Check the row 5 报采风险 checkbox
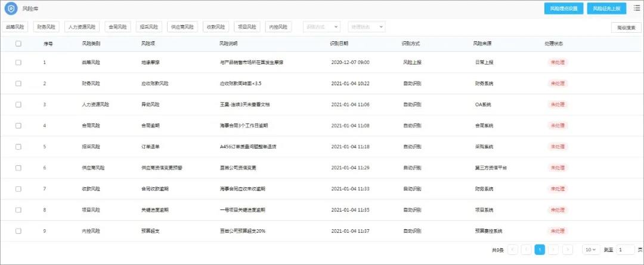Screen dimensions: 644x265 (x=18, y=147)
